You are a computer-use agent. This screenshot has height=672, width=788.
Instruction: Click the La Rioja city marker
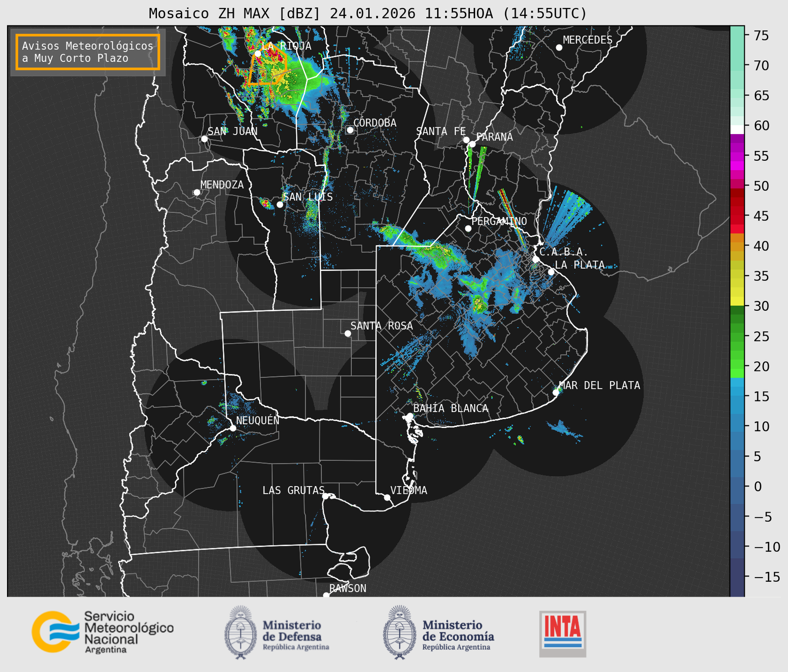tap(258, 54)
